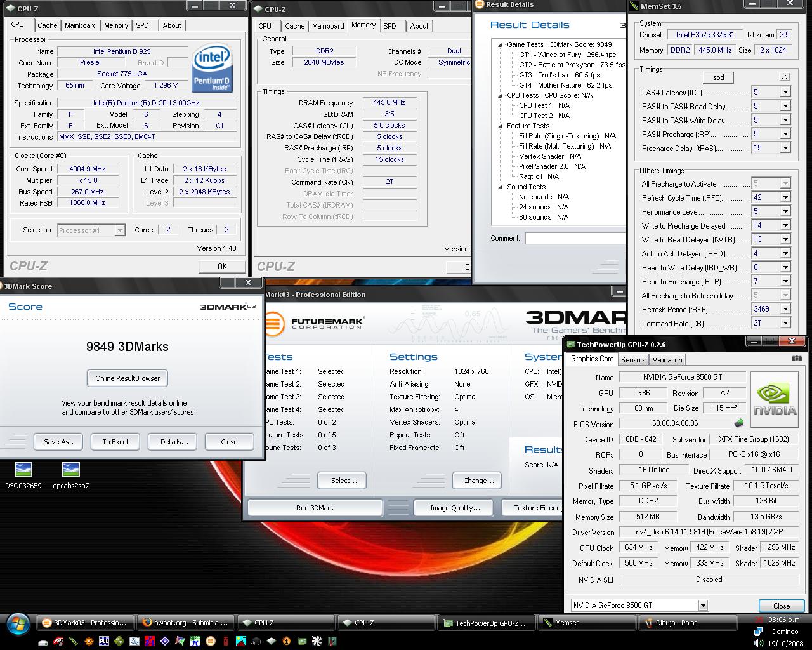Switch to the Sensors tab in GPU-Z

click(633, 360)
